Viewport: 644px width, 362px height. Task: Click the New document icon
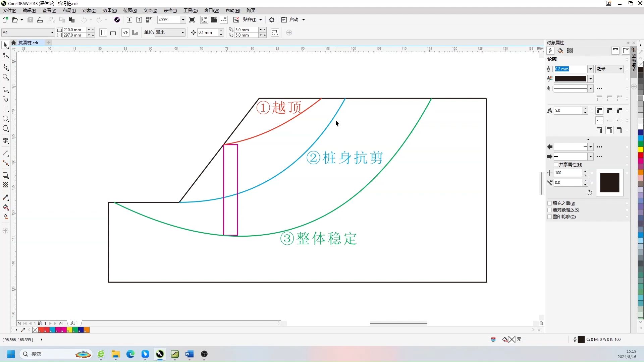pos(5,20)
